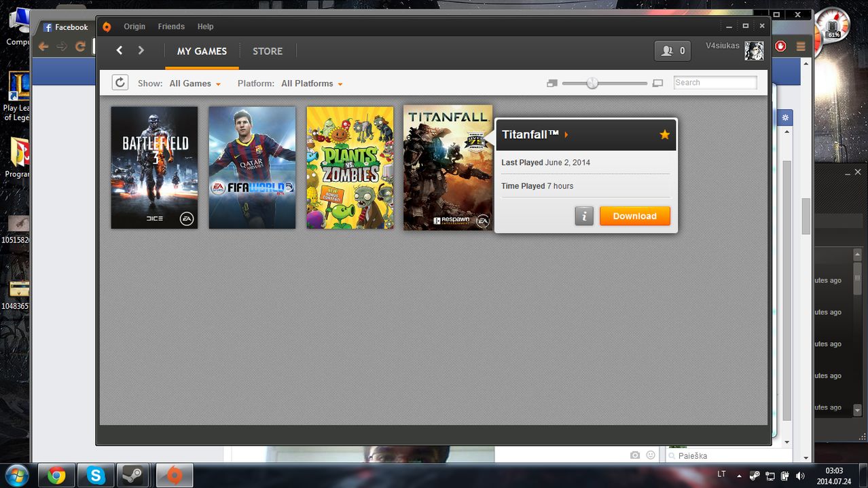Open the Help menu
This screenshot has height=488, width=868.
pos(205,26)
